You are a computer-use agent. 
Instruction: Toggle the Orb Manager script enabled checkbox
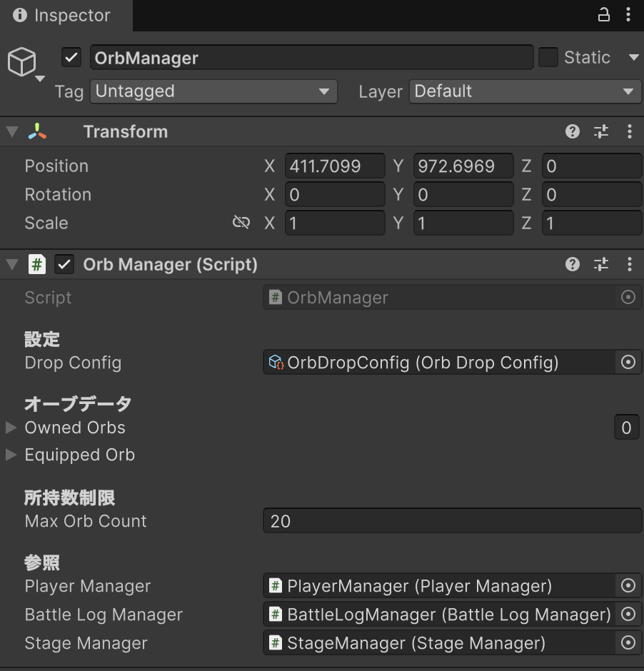[x=65, y=265]
